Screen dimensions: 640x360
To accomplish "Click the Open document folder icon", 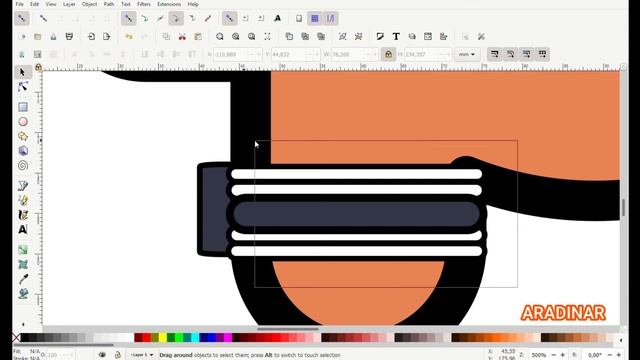I will (38, 37).
